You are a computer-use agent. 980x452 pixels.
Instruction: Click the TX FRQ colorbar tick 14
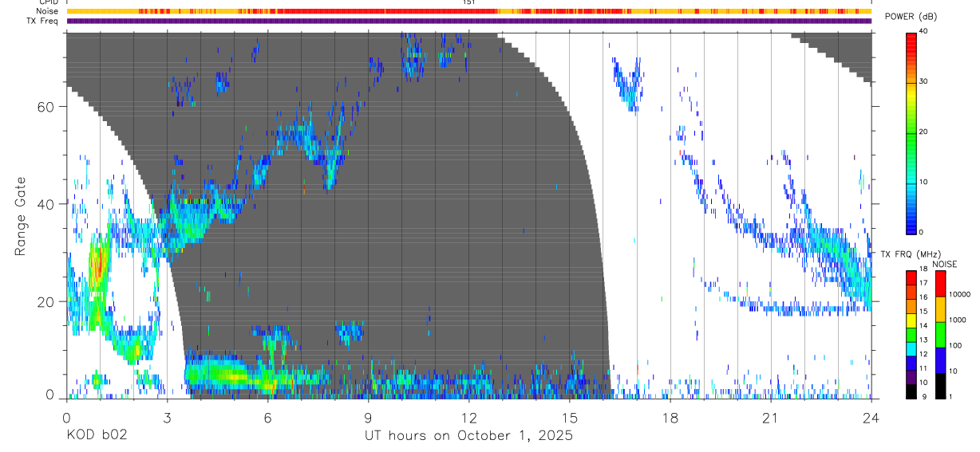[923, 325]
